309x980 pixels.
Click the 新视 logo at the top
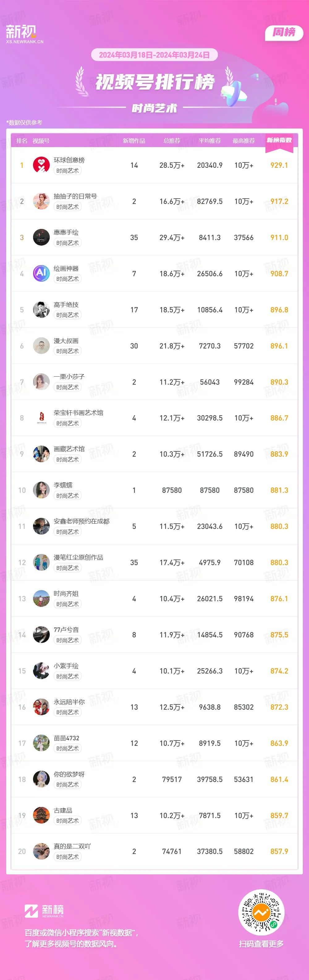click(24, 34)
